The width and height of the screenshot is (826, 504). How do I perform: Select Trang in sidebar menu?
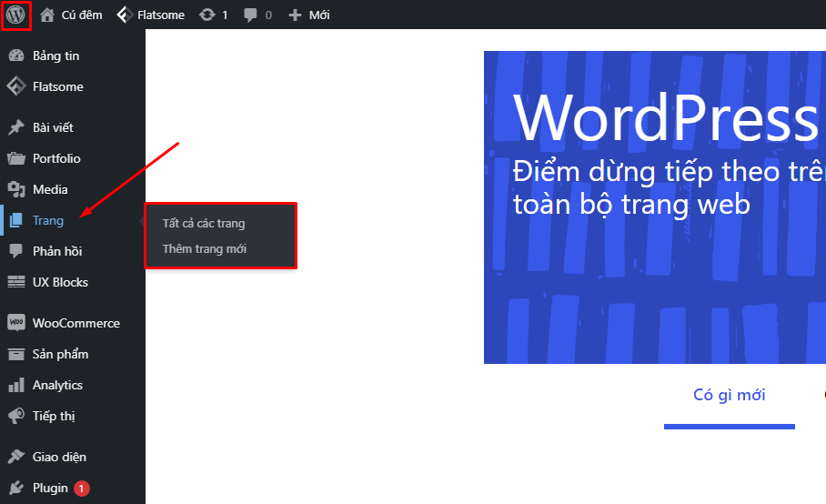48,221
